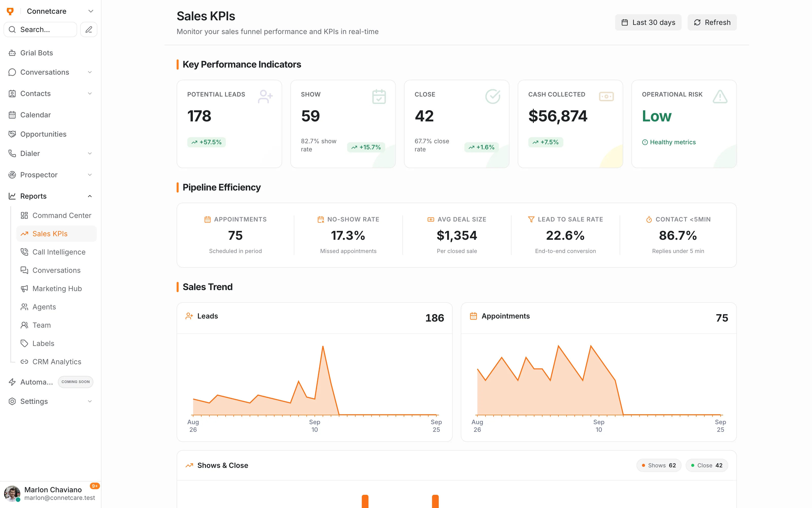Image resolution: width=812 pixels, height=508 pixels.
Task: Expand the Conversations chevron in main sidebar
Action: click(x=90, y=72)
